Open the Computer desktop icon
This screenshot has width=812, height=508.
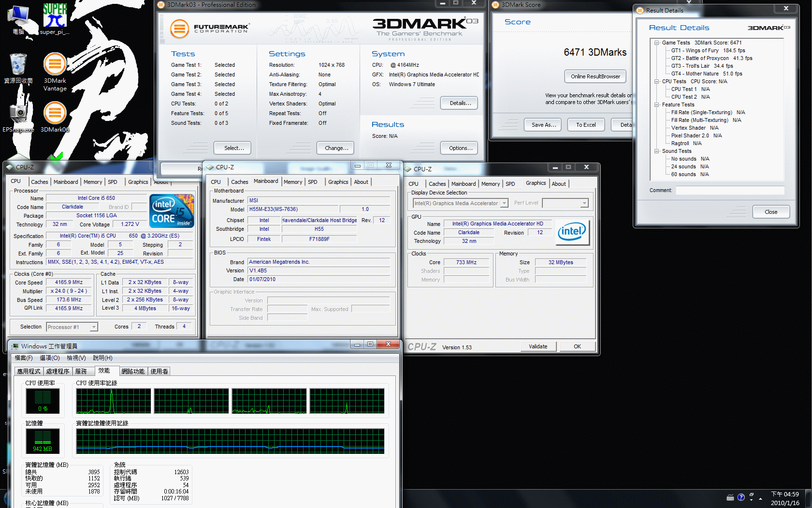18,19
